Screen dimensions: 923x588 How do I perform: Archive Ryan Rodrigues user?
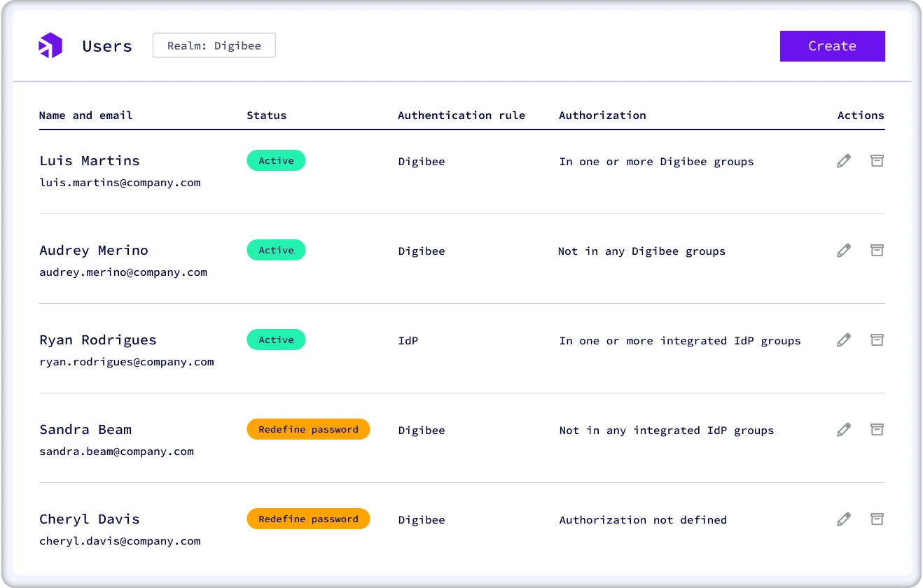point(877,340)
